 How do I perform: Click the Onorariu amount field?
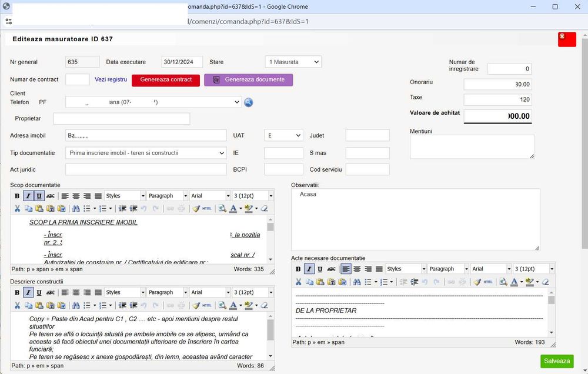coord(497,85)
